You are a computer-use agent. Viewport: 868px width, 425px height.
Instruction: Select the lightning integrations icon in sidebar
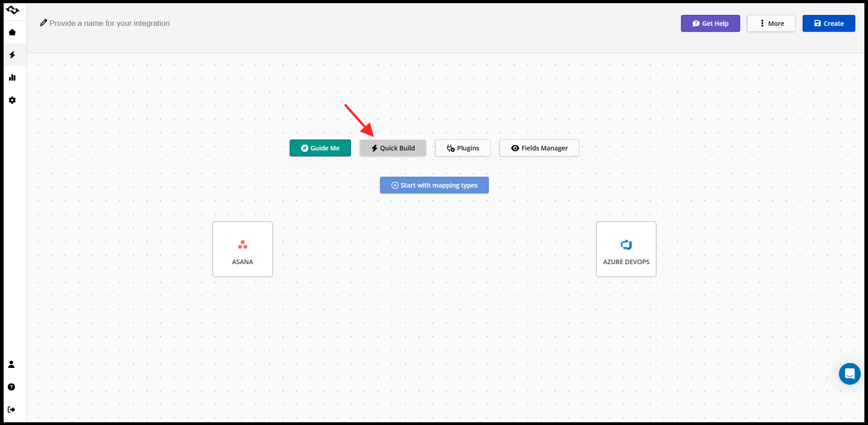point(12,55)
